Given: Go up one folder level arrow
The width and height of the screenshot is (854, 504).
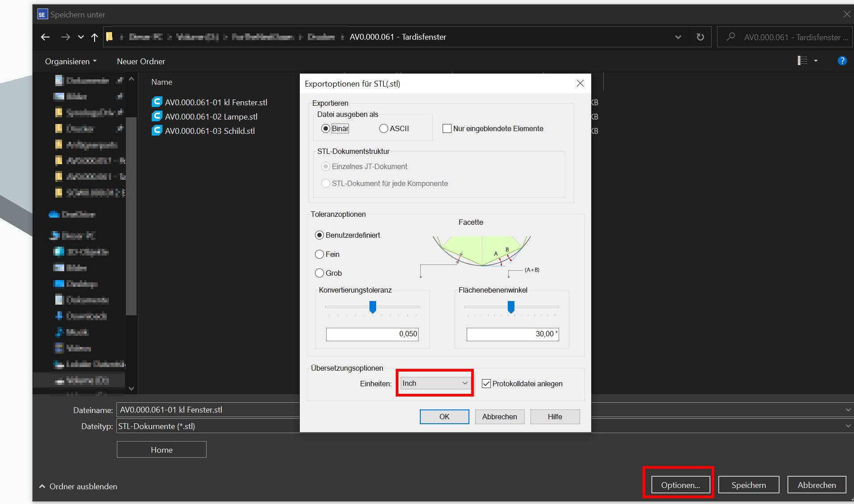Looking at the screenshot, I should click(x=95, y=37).
